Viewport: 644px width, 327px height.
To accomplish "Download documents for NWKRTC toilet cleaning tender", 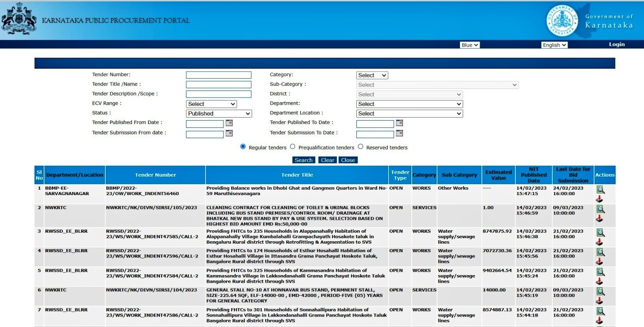I will click(x=599, y=218).
